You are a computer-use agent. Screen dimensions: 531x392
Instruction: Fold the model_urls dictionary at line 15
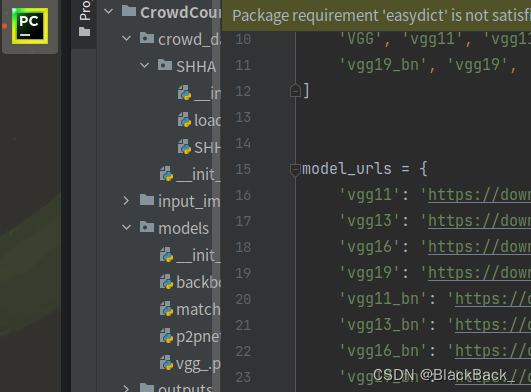click(x=295, y=169)
